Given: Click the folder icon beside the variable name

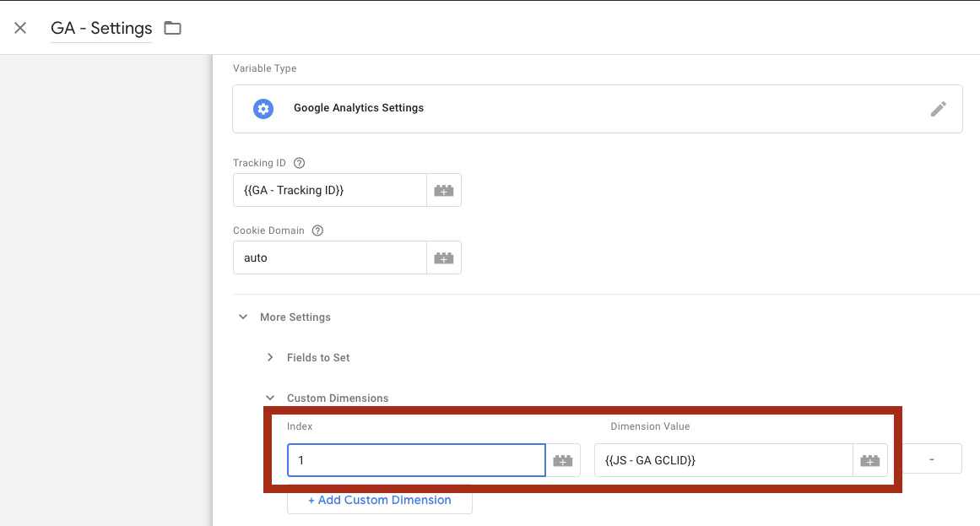Looking at the screenshot, I should point(172,28).
